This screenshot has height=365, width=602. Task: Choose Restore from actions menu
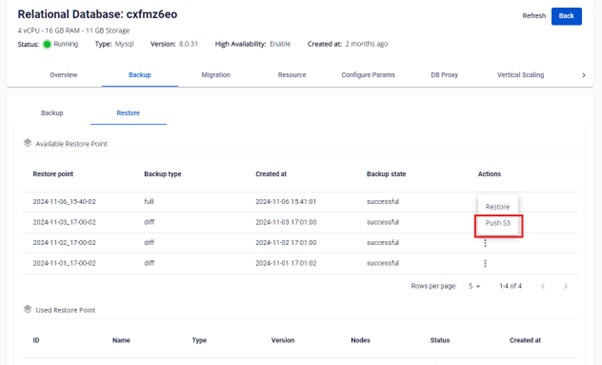[498, 207]
